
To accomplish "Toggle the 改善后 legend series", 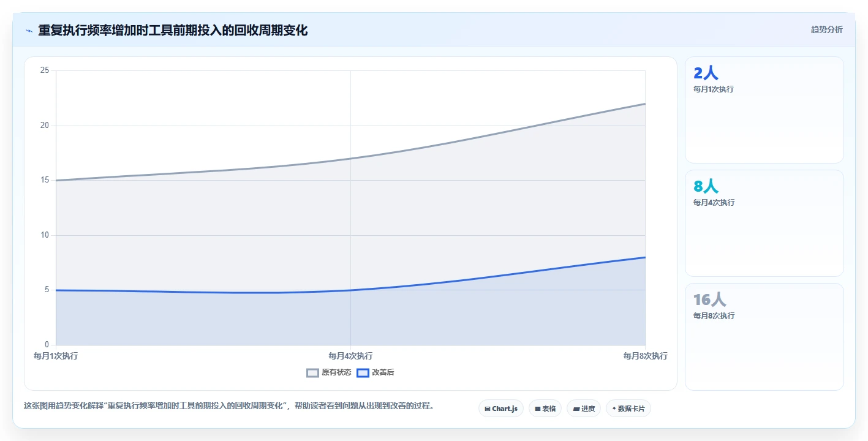I will 376,372.
